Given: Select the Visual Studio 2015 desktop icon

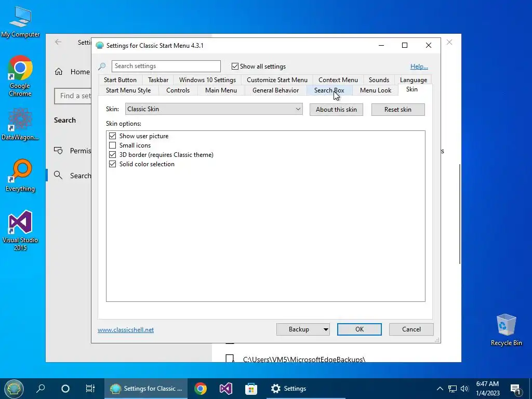Looking at the screenshot, I should coord(20,230).
